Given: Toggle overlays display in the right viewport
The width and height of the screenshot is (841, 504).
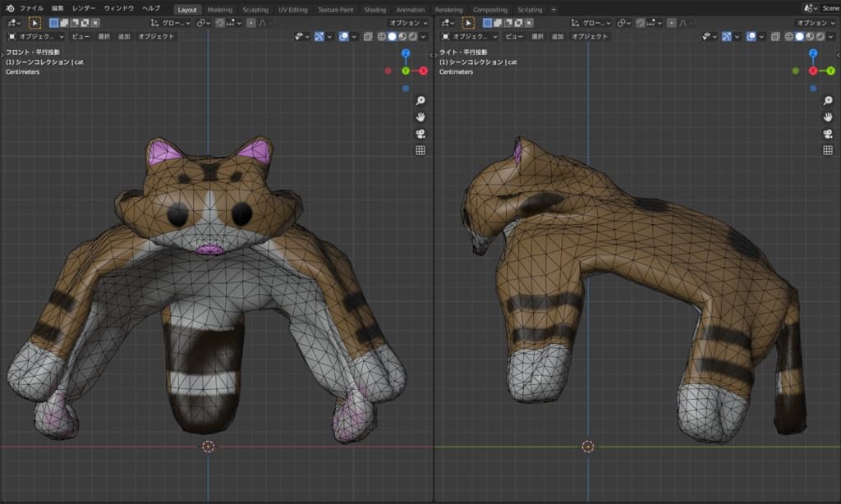Looking at the screenshot, I should coord(751,36).
